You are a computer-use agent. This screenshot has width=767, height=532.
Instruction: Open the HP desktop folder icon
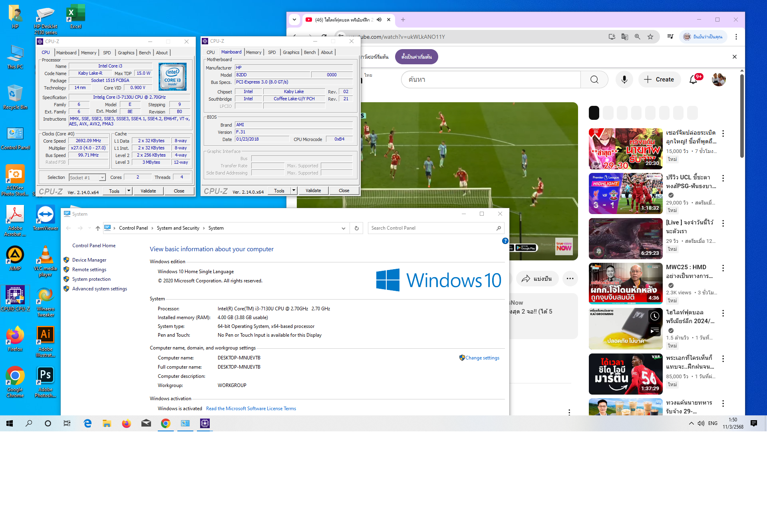[x=15, y=16]
